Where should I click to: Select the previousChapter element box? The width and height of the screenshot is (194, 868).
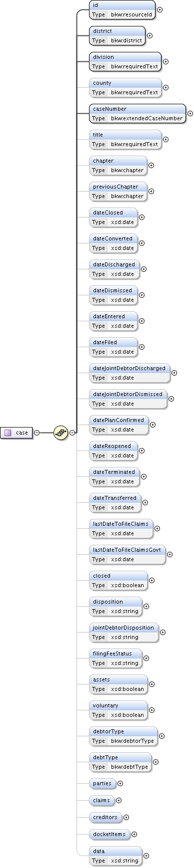(x=118, y=191)
